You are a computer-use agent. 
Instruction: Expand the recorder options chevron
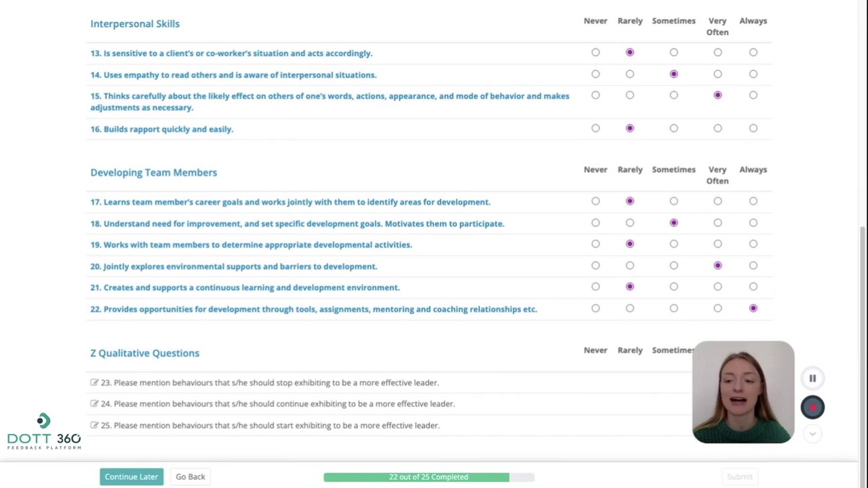click(812, 434)
